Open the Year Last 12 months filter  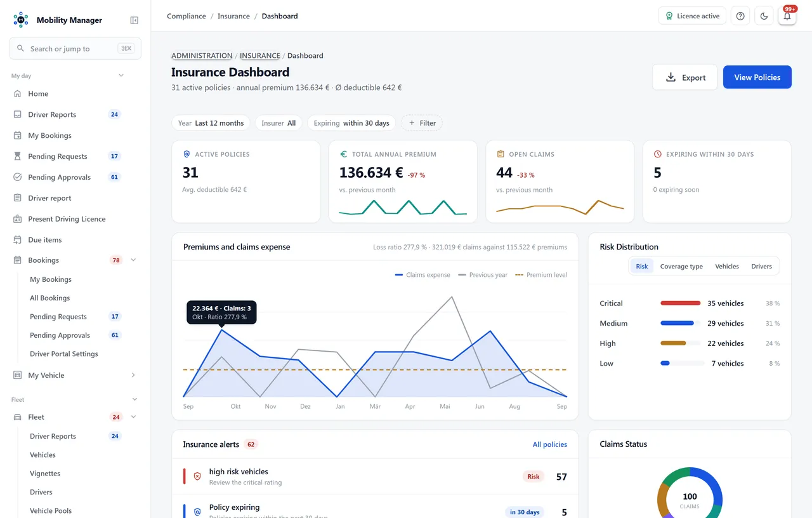[x=211, y=123]
